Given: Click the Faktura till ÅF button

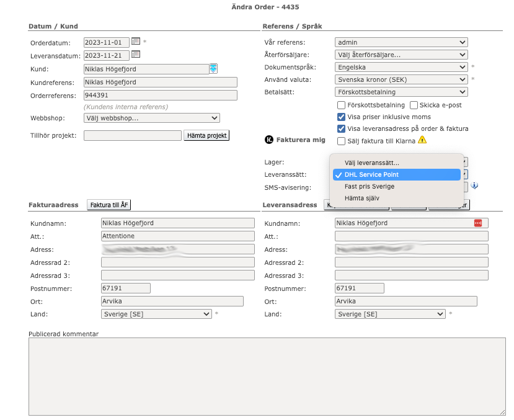Looking at the screenshot, I should click(x=109, y=205).
